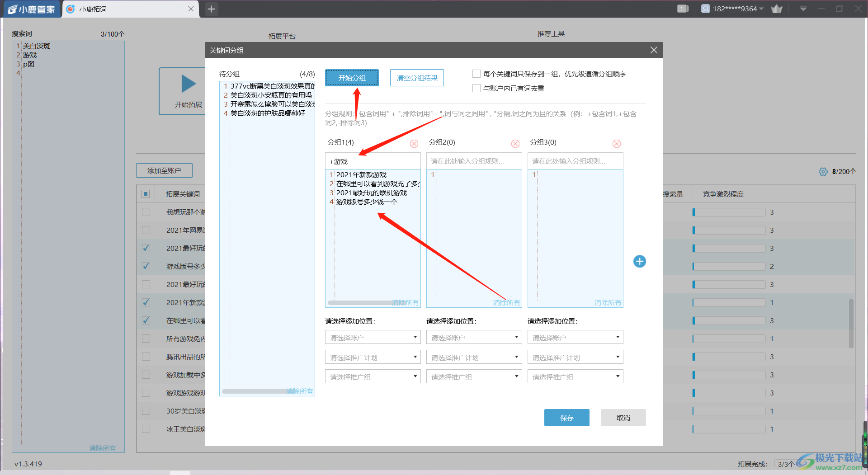Remove 分组3 with its red X icon
The height and width of the screenshot is (475, 868).
617,144
